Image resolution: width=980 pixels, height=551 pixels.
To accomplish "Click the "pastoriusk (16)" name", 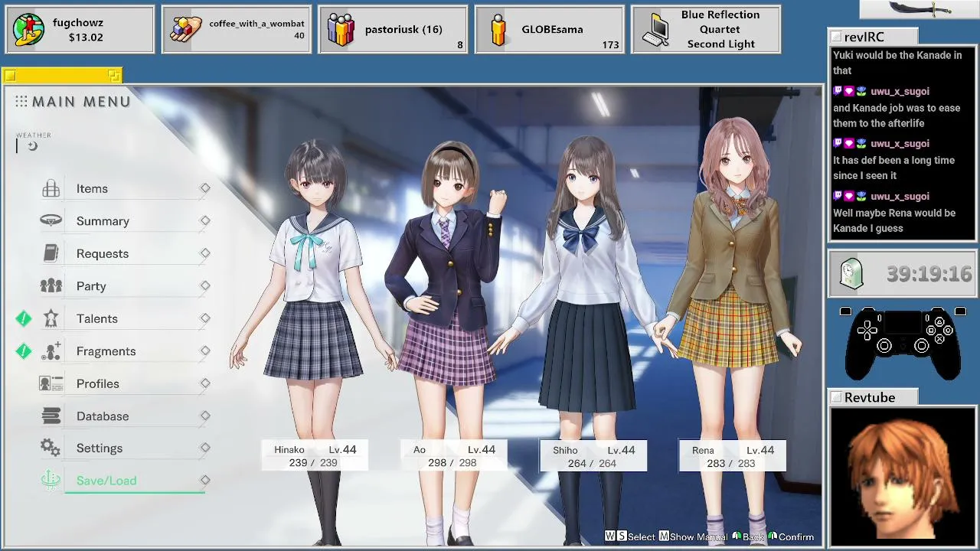I will point(403,30).
